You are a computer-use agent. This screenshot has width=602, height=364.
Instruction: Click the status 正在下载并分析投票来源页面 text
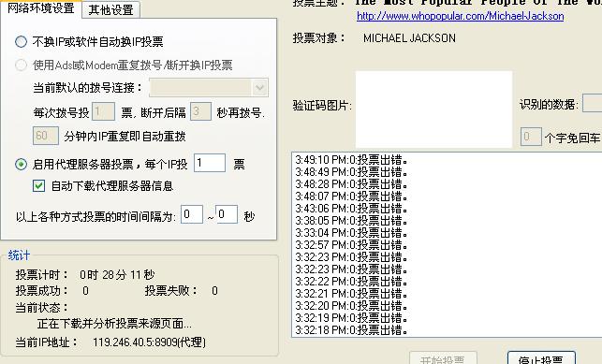pos(114,324)
